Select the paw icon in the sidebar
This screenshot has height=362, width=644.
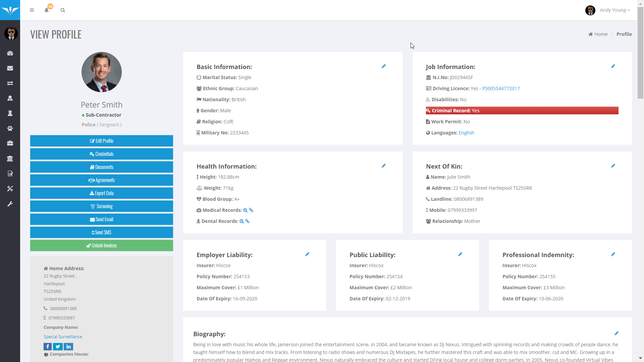10,128
